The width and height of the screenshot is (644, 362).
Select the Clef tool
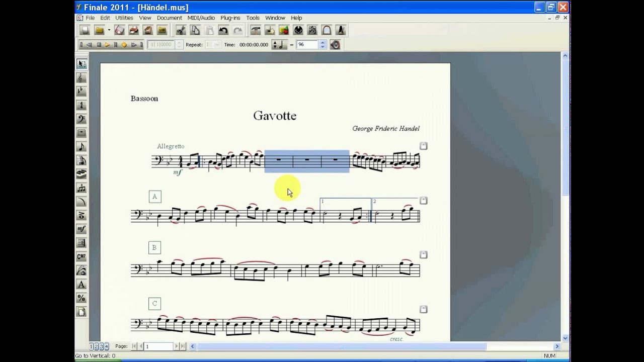pos(82,119)
